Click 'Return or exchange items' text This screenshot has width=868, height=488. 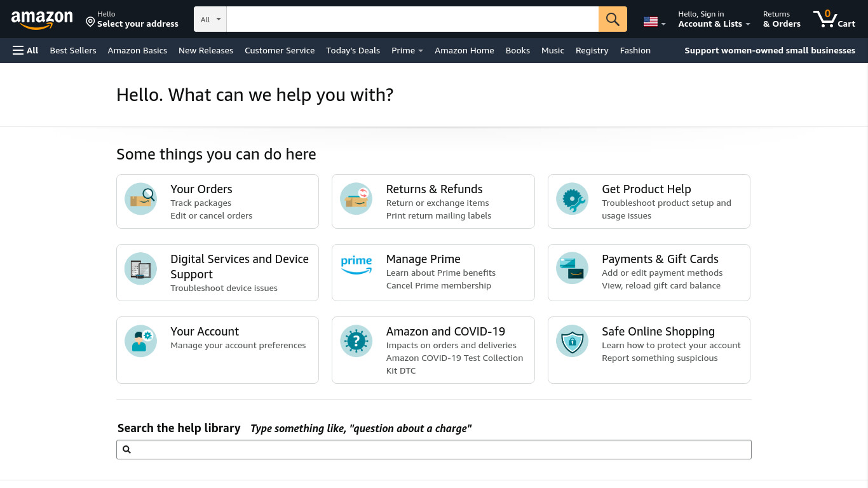(438, 203)
